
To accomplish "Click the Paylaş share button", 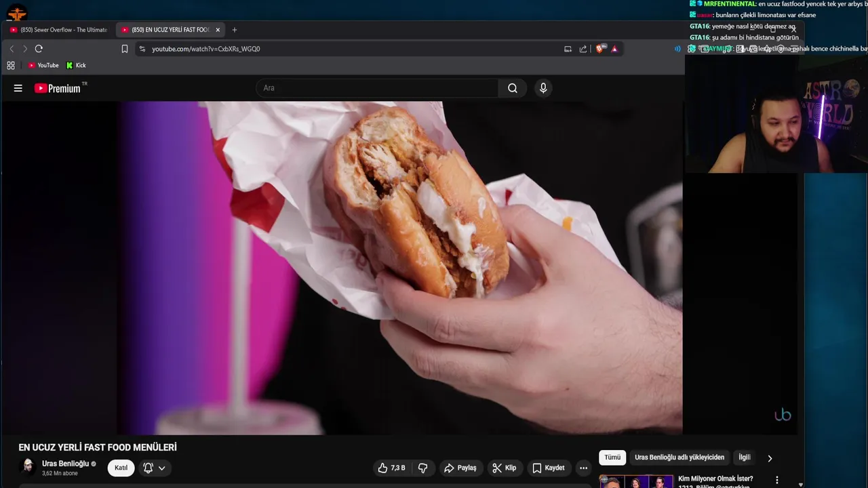I will click(x=460, y=468).
